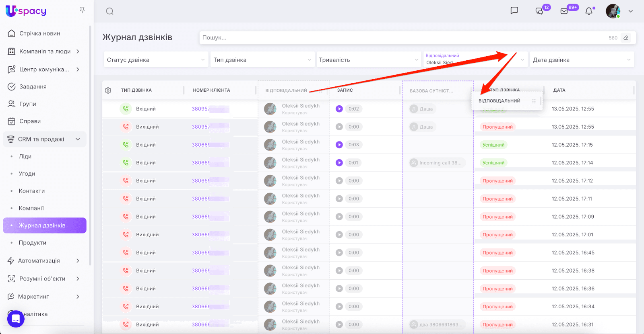The height and width of the screenshot is (334, 644).
Task: Open Контакти in sidebar menu
Action: tap(32, 191)
